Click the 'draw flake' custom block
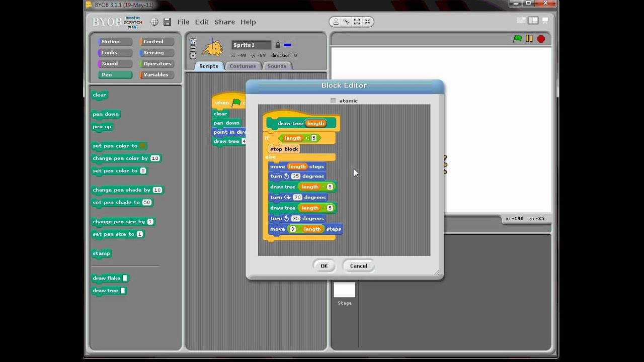Viewport: 644px width, 362px height. point(110,278)
